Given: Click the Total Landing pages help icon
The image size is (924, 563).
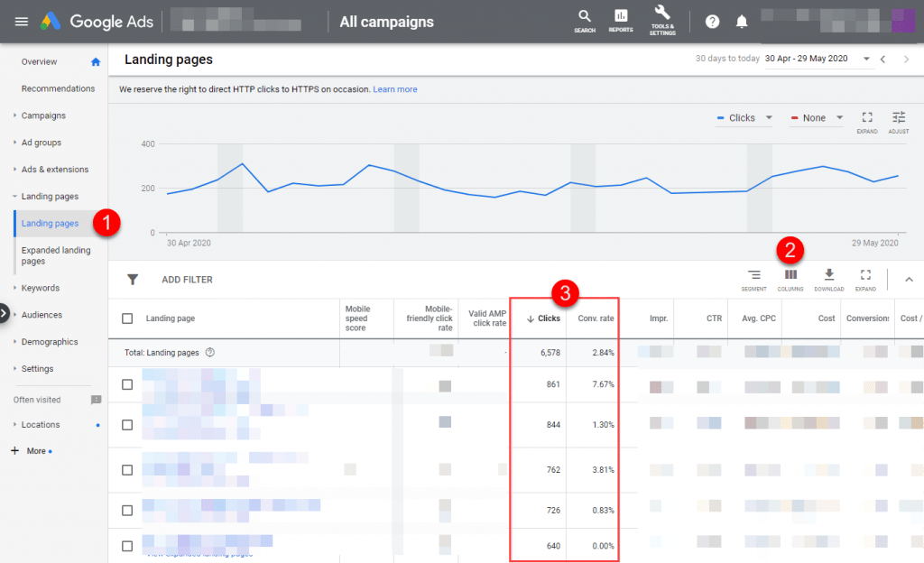Looking at the screenshot, I should point(209,352).
